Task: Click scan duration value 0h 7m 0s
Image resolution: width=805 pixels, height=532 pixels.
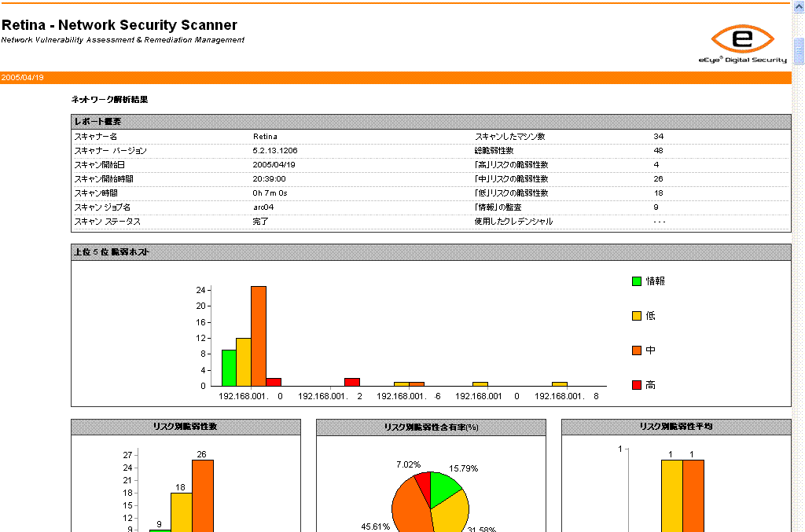Action: pos(270,193)
